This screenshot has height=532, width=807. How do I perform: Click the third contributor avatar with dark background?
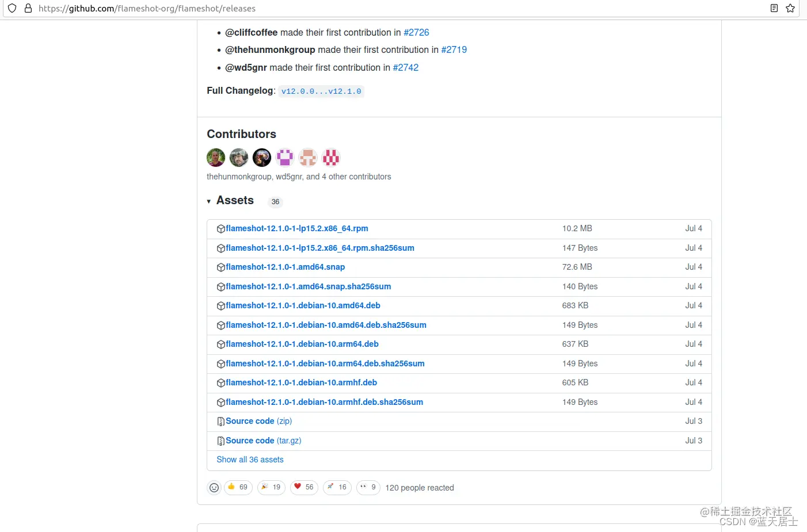pos(262,158)
